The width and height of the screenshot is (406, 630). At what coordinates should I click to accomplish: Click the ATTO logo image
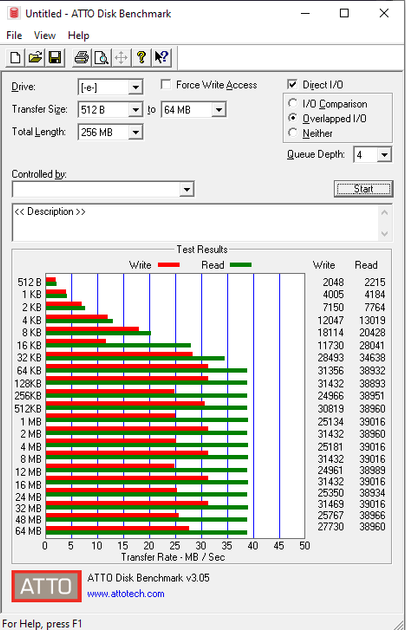47,586
